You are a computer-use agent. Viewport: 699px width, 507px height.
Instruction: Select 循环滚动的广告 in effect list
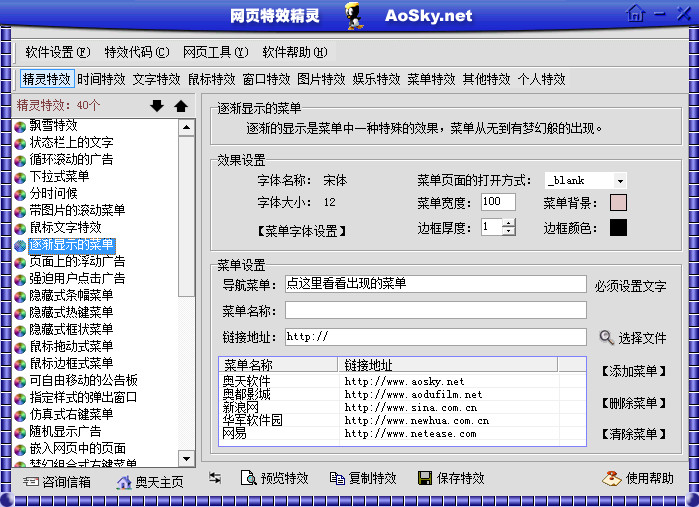click(x=71, y=160)
